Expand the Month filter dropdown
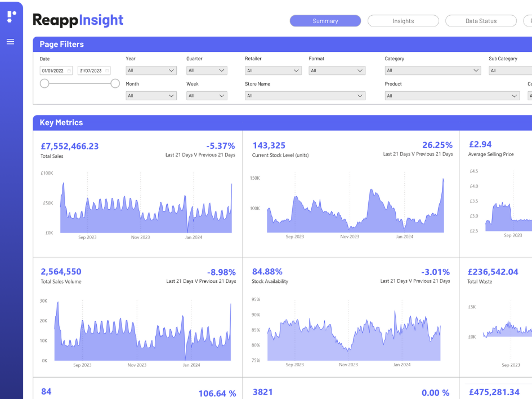Image resolution: width=532 pixels, height=399 pixels. click(150, 95)
